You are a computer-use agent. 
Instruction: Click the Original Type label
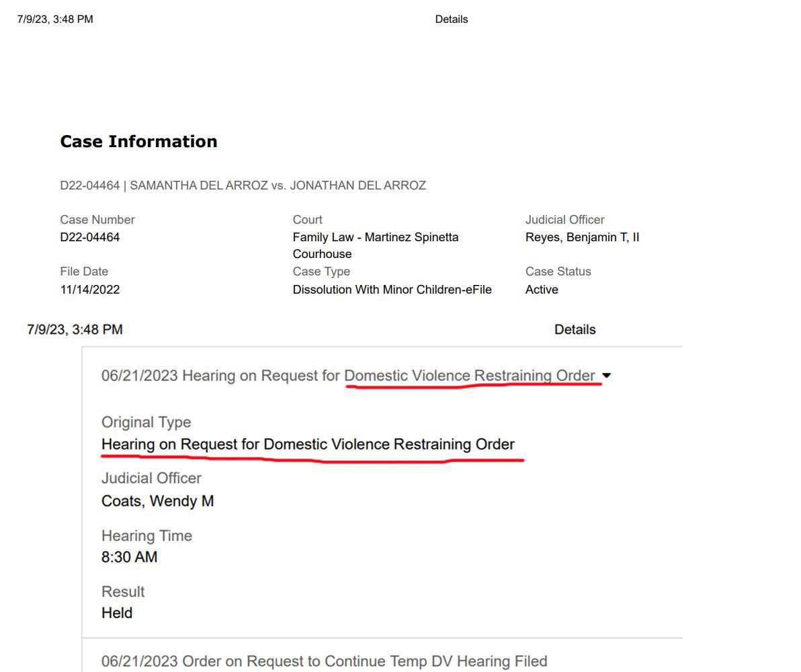tap(146, 422)
